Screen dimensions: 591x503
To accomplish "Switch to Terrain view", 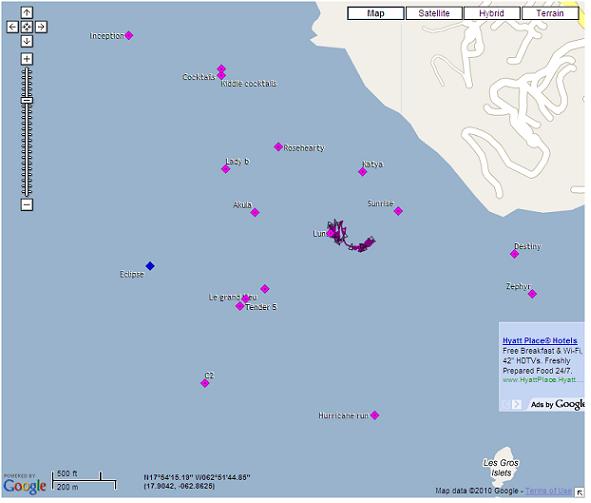I will click(x=550, y=13).
